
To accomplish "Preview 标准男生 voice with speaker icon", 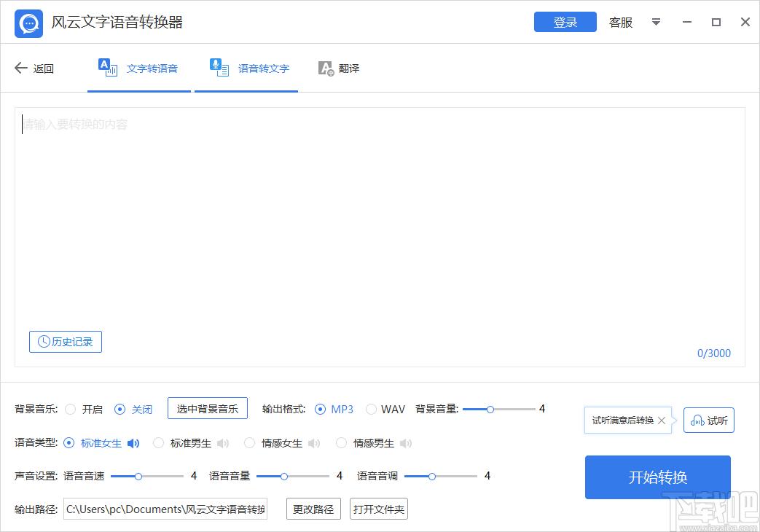I will click(223, 443).
